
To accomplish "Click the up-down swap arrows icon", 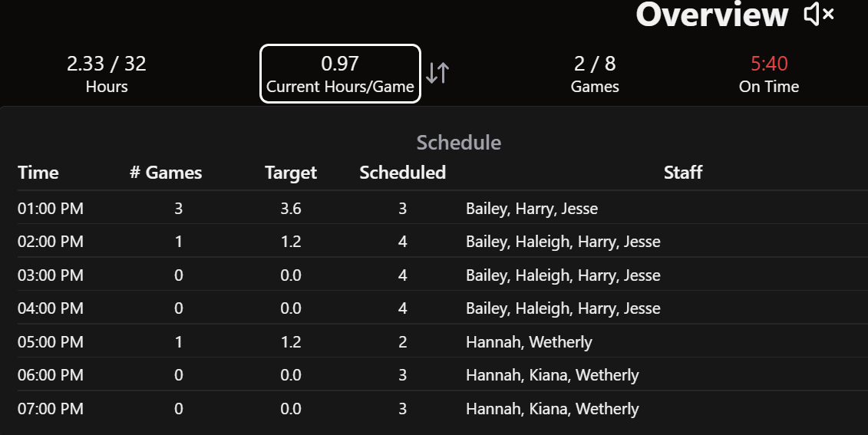I will tap(437, 73).
